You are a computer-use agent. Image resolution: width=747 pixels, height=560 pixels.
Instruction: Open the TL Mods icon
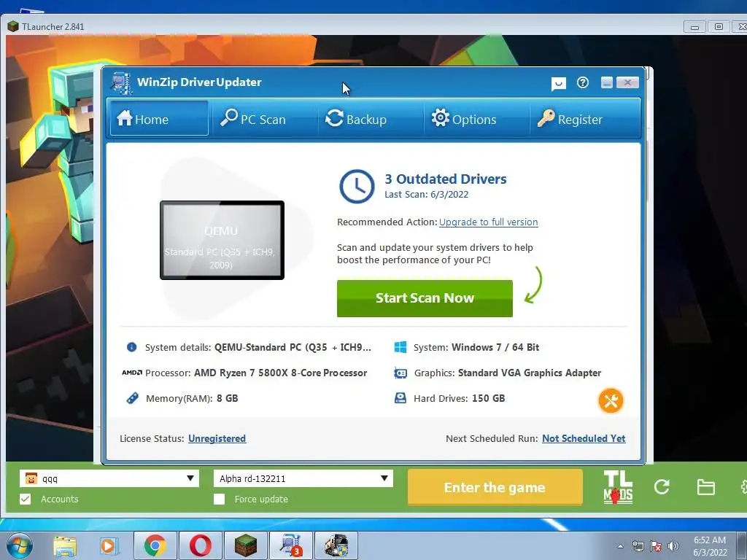tap(618, 487)
